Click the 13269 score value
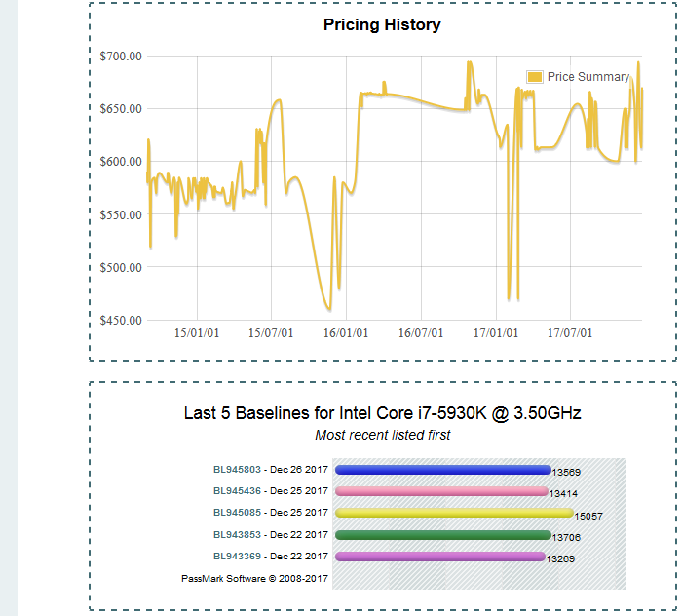The width and height of the screenshot is (683, 616). pos(560,558)
